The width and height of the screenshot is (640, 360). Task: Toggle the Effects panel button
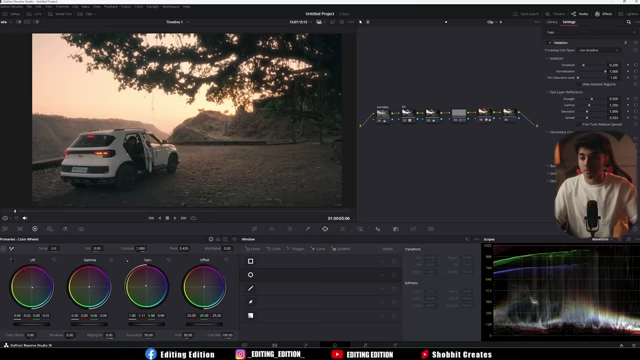pyautogui.click(x=603, y=14)
